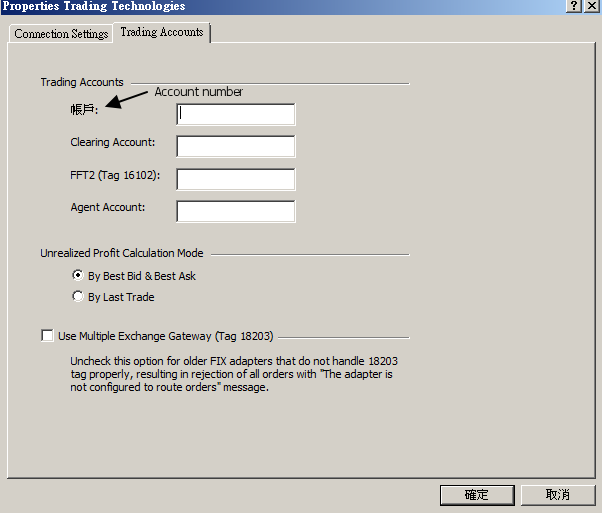
Task: Click the Trading Accounts group heading
Action: click(82, 82)
